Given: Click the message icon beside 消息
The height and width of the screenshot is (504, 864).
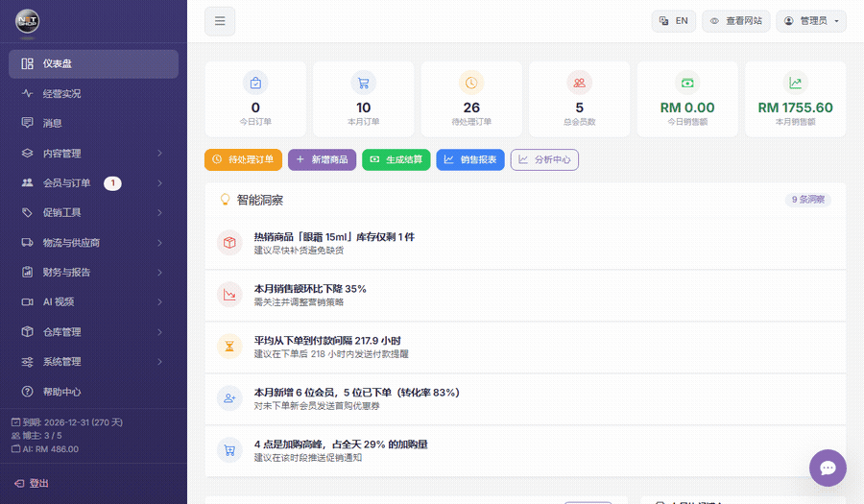Looking at the screenshot, I should pos(27,123).
